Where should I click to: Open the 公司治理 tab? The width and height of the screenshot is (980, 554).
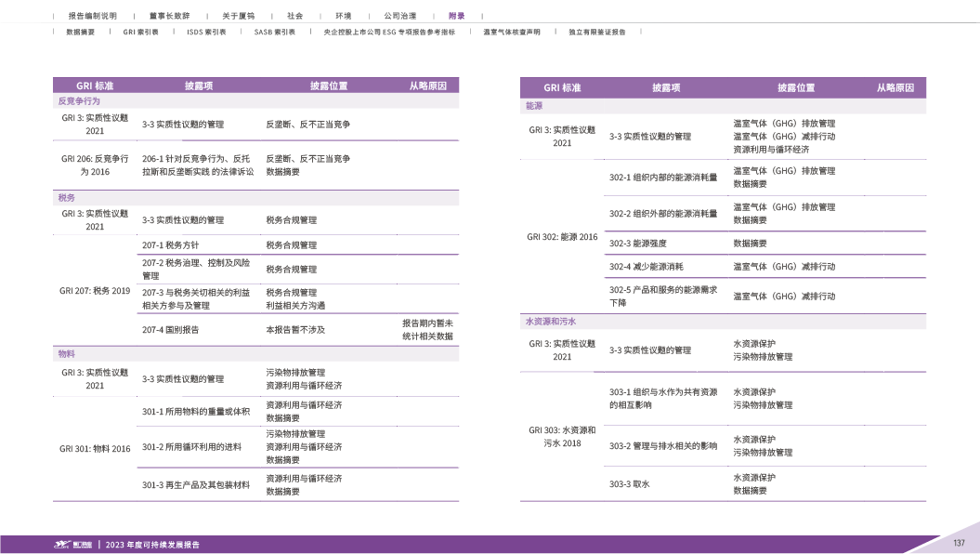tap(399, 17)
